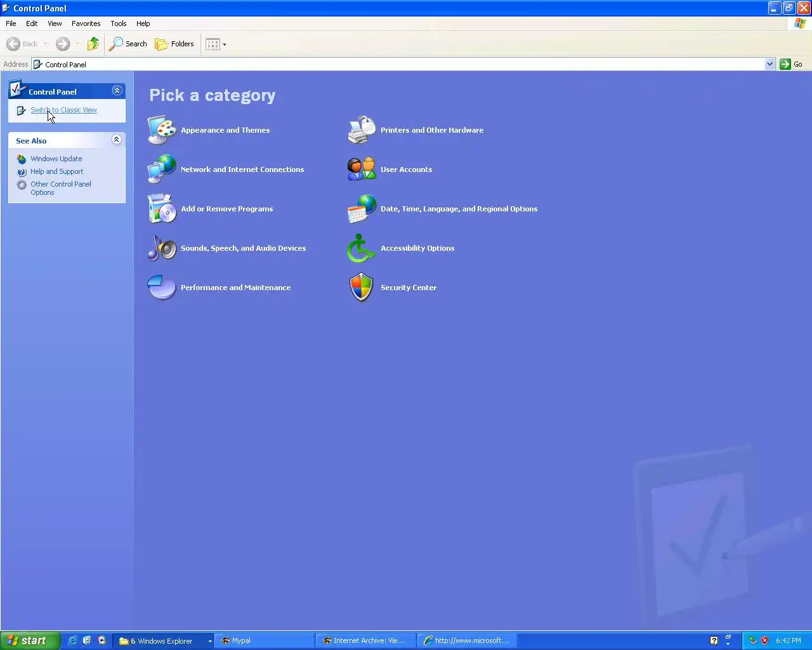Click the Add or Remove Programs label

click(226, 209)
